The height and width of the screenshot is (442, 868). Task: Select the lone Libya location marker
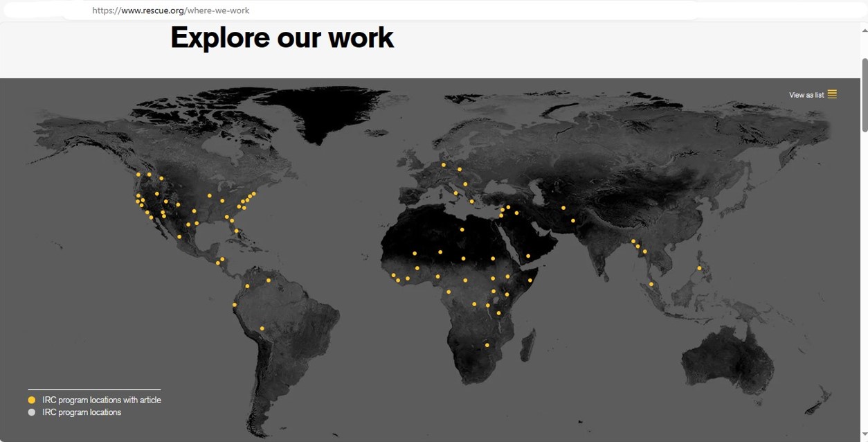pos(462,229)
